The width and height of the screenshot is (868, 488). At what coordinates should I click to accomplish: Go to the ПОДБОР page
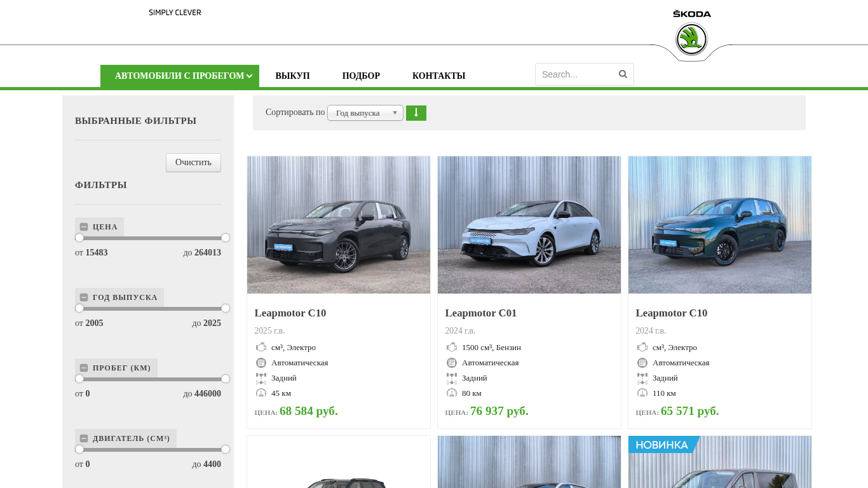[x=361, y=76]
